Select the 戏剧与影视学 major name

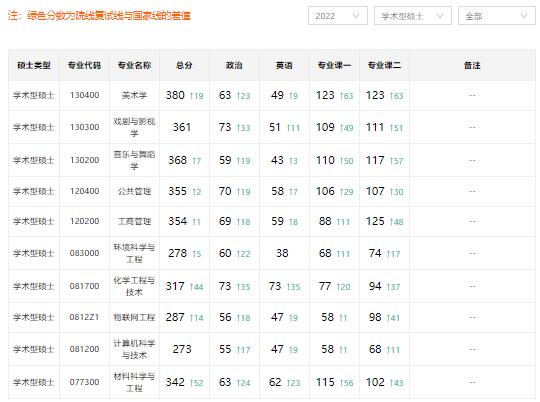(x=134, y=127)
